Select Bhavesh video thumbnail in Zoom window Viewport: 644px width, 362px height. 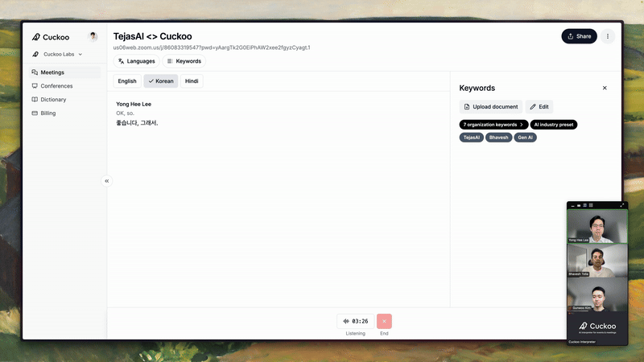coord(597,260)
